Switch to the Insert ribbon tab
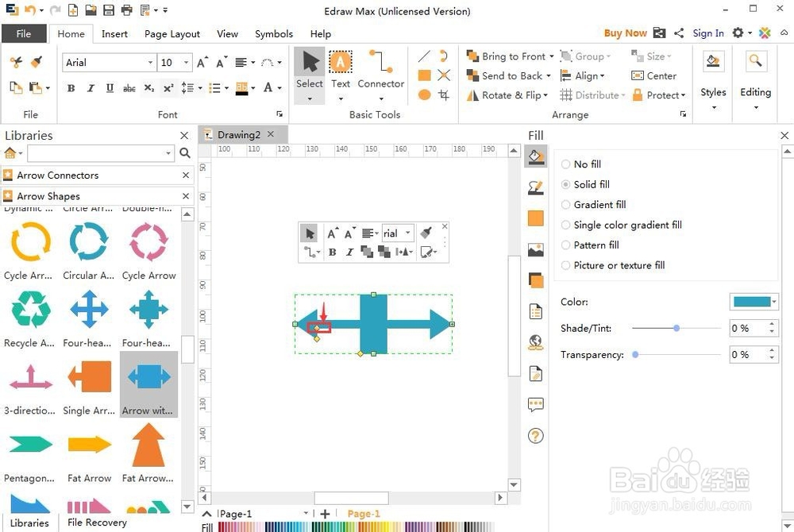 point(114,33)
